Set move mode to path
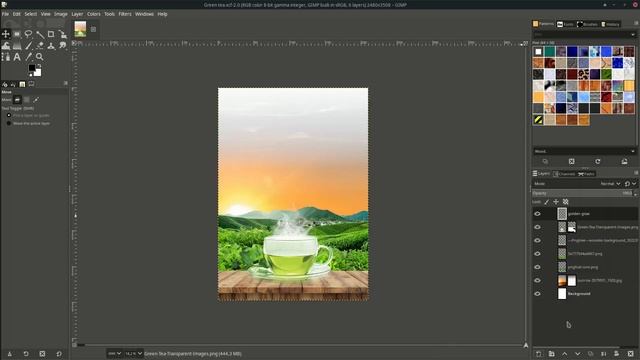640x360 pixels. tap(36, 100)
